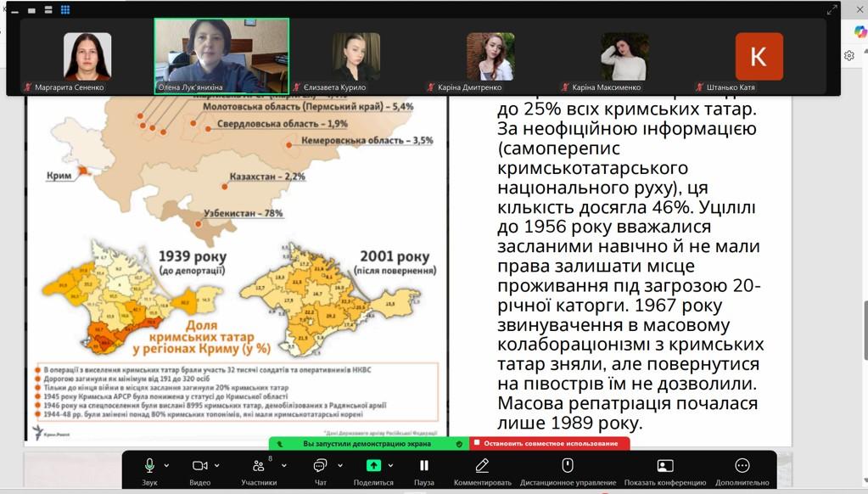Click 'Вы запустили демонстрацию экрана' status text
868x494 pixels.
tap(367, 444)
